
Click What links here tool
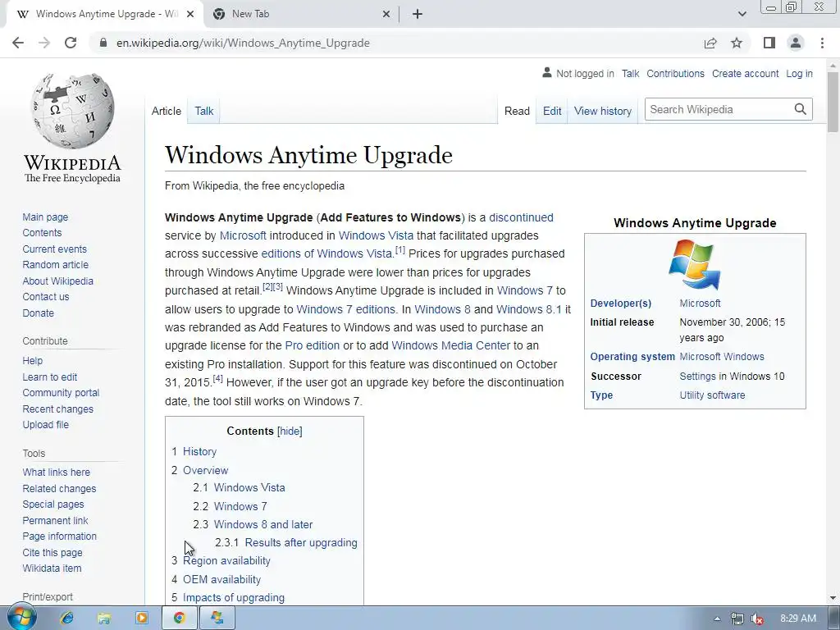(57, 472)
